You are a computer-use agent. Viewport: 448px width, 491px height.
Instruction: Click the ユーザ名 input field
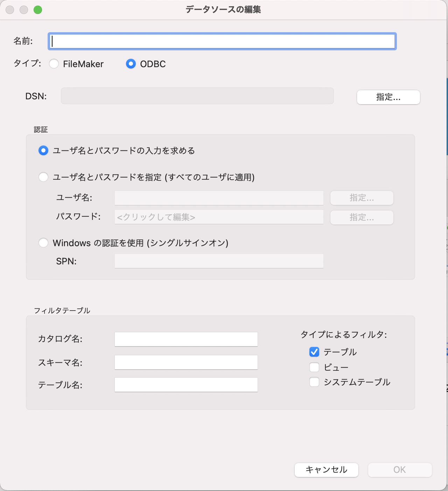[x=219, y=198]
